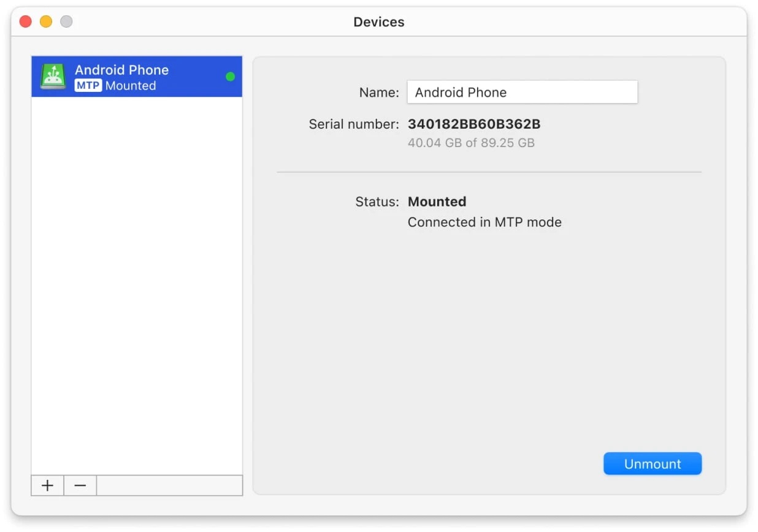The image size is (758, 532).
Task: Click the Mounted status label
Action: click(x=437, y=202)
